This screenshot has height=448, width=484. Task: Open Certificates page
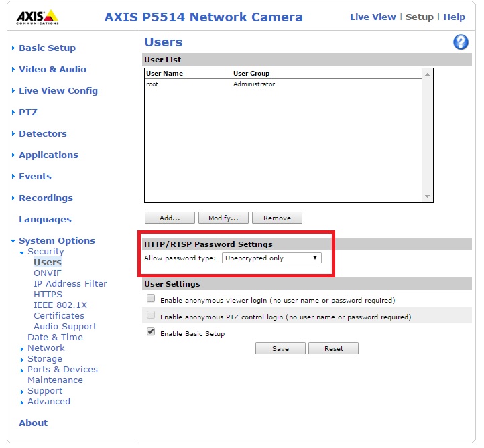[x=59, y=315]
